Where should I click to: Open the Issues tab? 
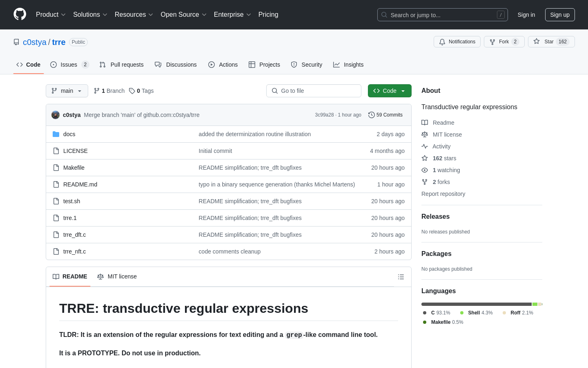[x=69, y=65]
